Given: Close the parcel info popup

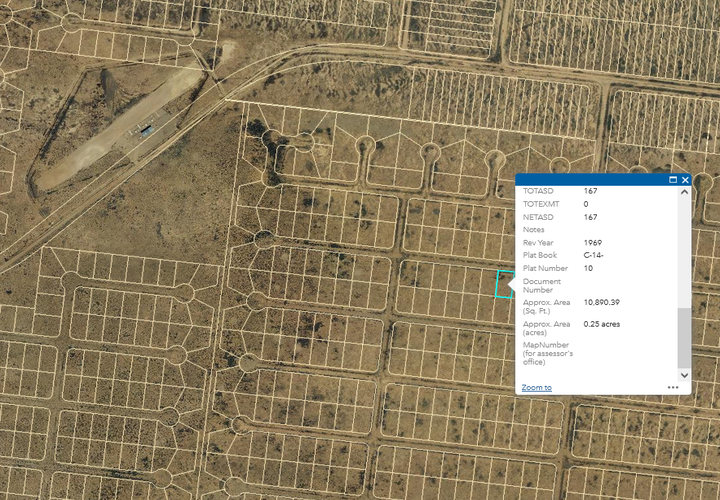Looking at the screenshot, I should [x=685, y=180].
